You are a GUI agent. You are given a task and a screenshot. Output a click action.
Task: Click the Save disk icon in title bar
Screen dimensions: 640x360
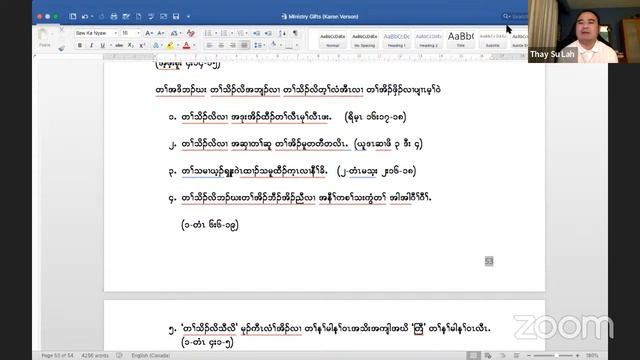[176, 16]
